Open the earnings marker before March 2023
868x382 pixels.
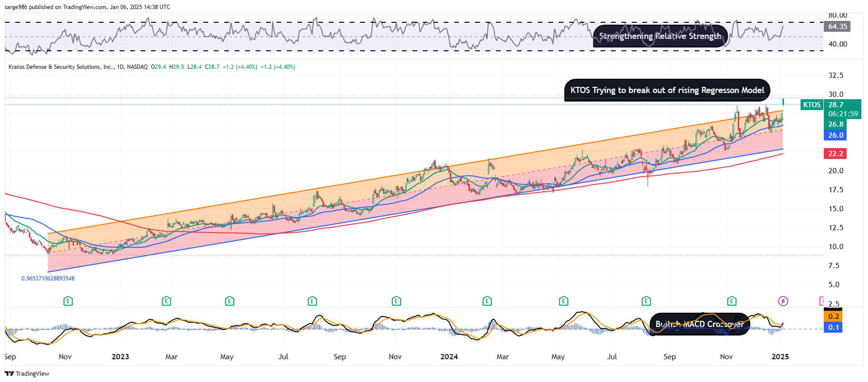tap(166, 301)
